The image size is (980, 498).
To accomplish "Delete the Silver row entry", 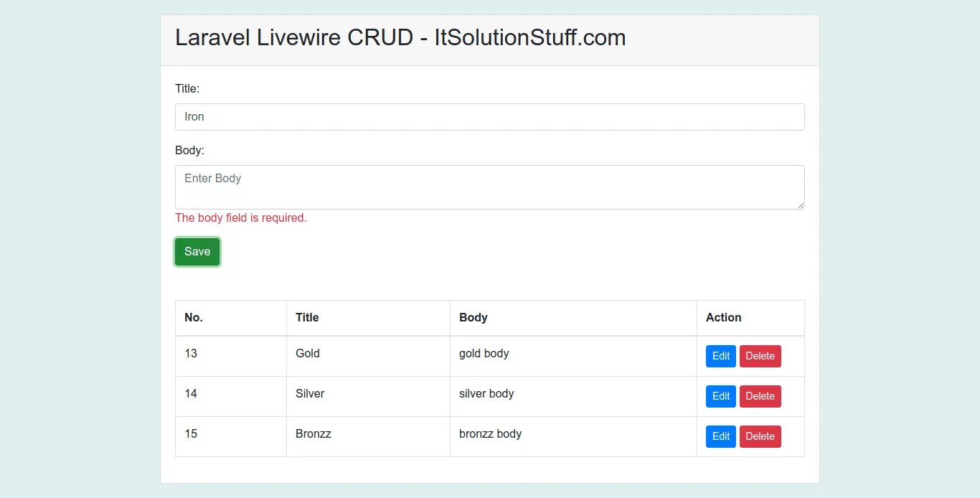I will 760,396.
